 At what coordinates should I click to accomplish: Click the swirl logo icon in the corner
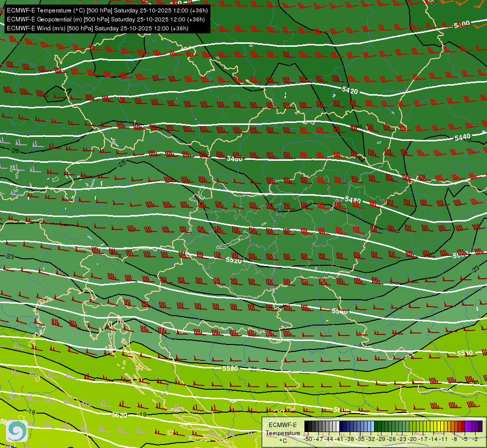(16, 431)
